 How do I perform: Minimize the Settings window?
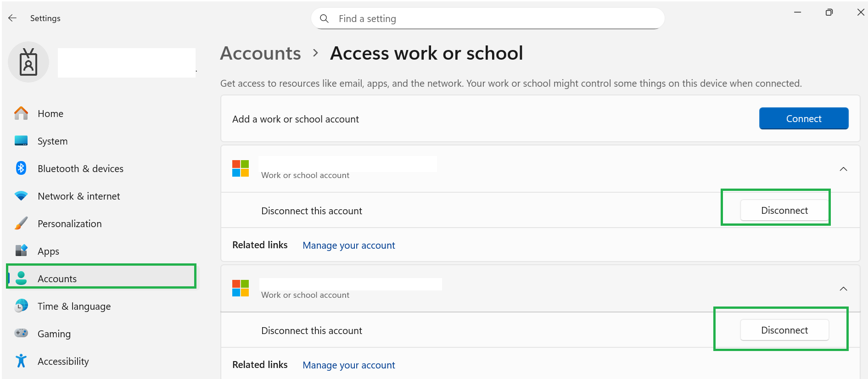click(x=798, y=12)
